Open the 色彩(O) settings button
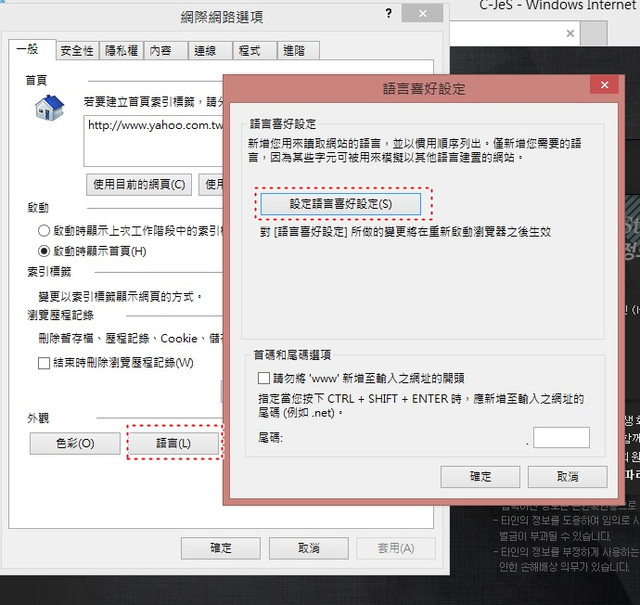Screen dimensions: 640x605 click(75, 443)
